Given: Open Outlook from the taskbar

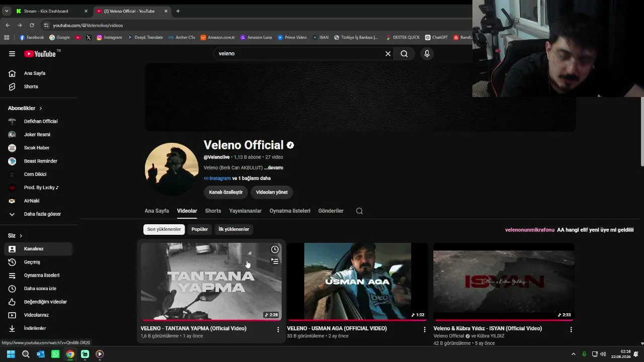Looking at the screenshot, I should coord(41,354).
